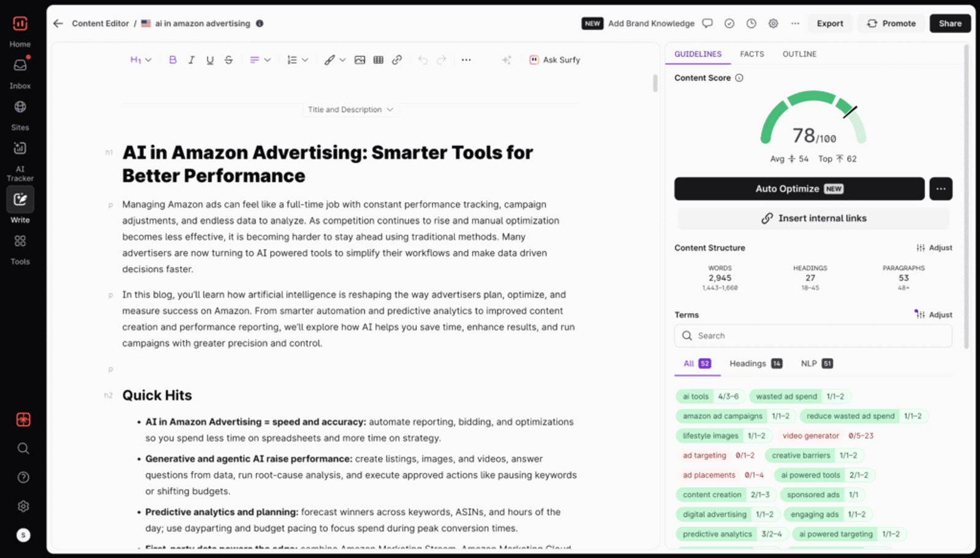Open the comments speech bubble icon
Image resolution: width=980 pixels, height=558 pixels.
click(707, 23)
